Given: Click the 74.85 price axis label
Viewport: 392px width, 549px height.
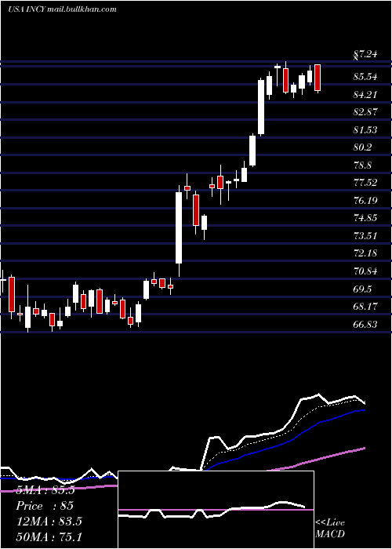Looking at the screenshot, I should [x=365, y=218].
